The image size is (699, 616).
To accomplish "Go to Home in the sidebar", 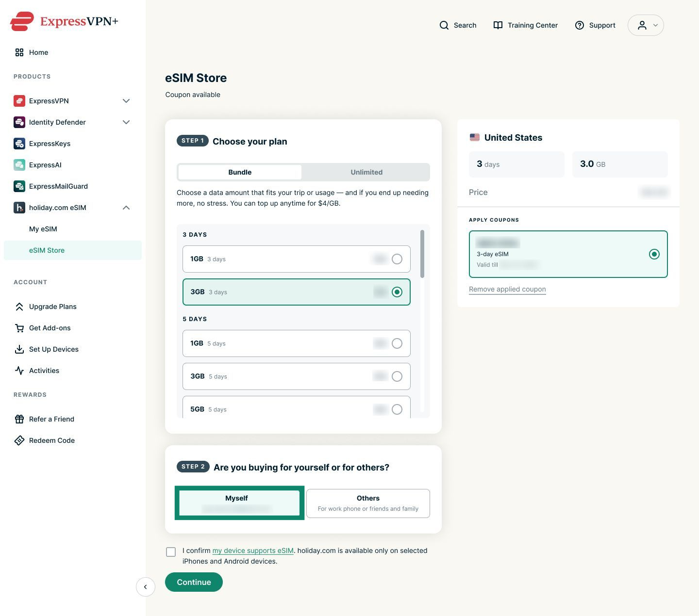I will 38,52.
